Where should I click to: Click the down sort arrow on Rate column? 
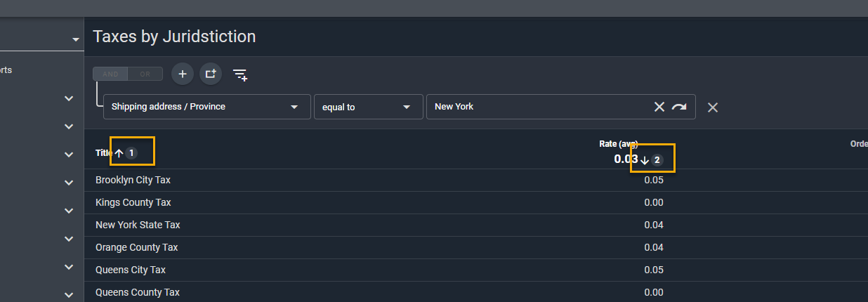(x=644, y=160)
